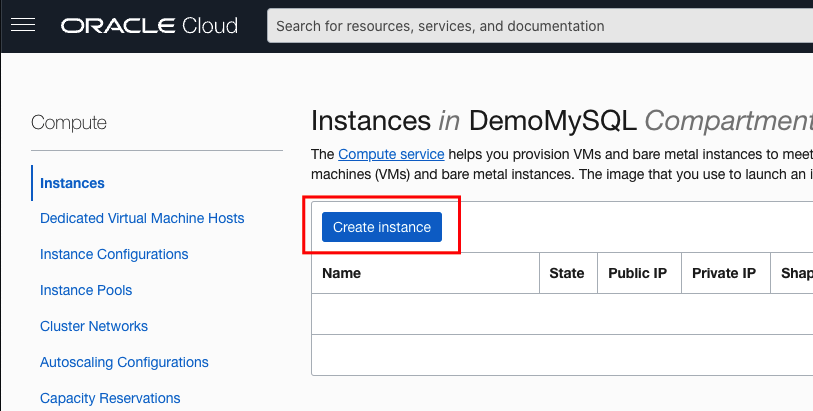Screen dimensions: 813x411
Task: Click the Public IP column header
Action: click(x=639, y=273)
